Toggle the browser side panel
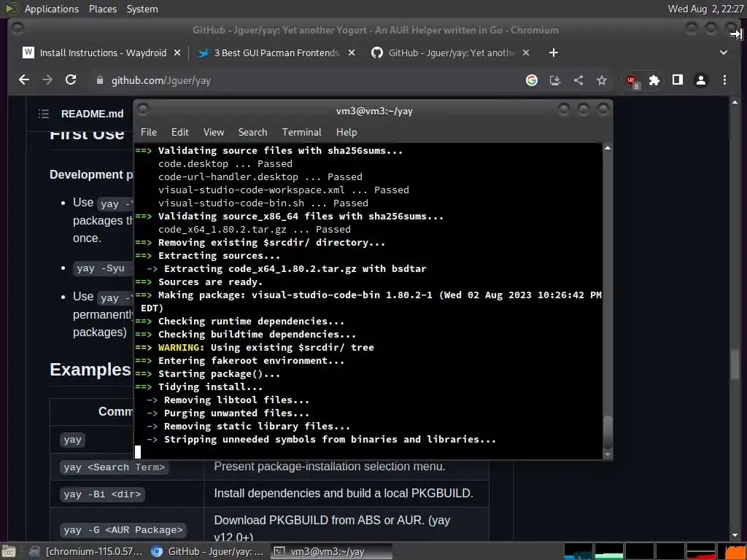Image resolution: width=747 pixels, height=560 pixels. pos(678,80)
